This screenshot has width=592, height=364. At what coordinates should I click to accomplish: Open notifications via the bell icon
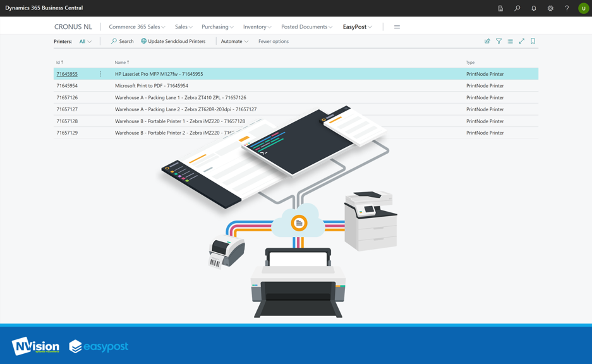533,8
